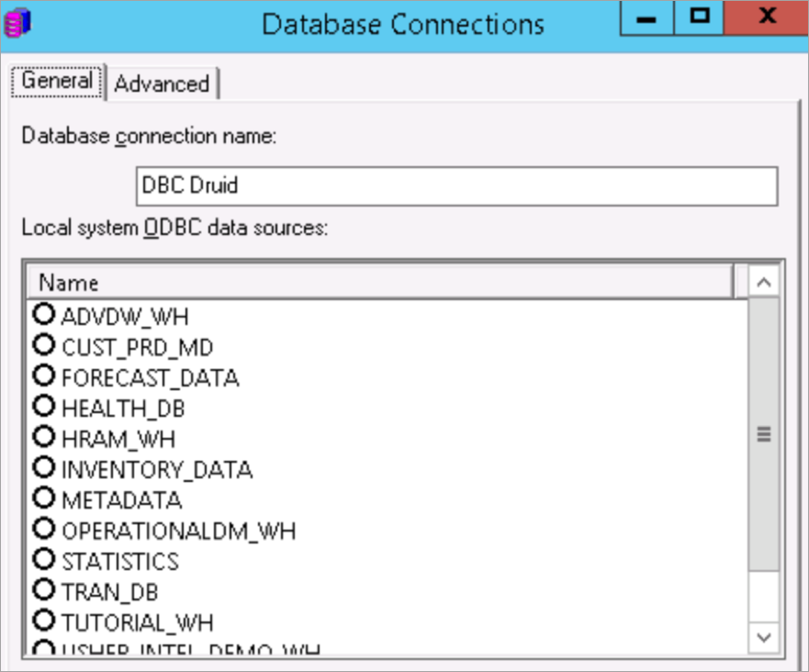Select the METADATA data source
This screenshot has height=672, width=809.
(x=44, y=499)
